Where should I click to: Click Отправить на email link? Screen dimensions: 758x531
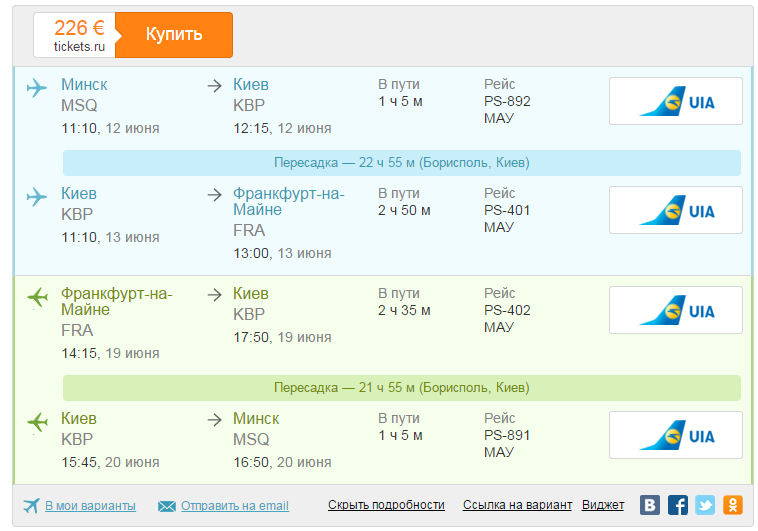click(x=235, y=505)
